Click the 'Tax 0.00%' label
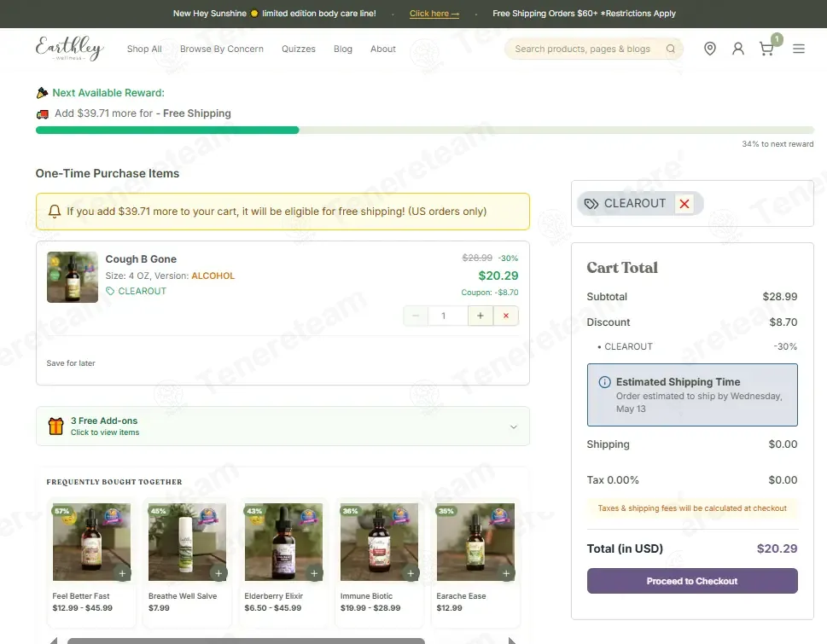The width and height of the screenshot is (827, 644). [x=612, y=480]
